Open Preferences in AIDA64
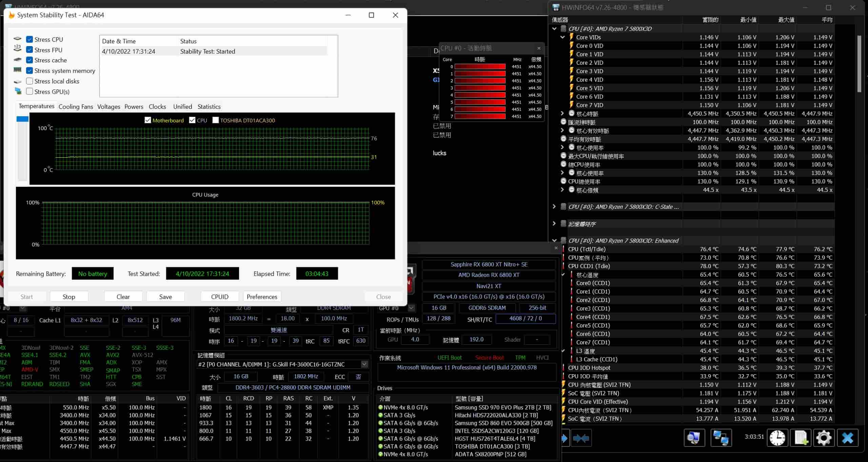This screenshot has height=462, width=868. [x=262, y=297]
